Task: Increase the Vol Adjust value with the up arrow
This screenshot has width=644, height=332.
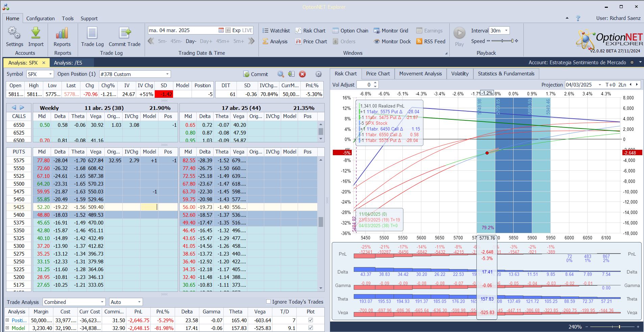Action: pyautogui.click(x=375, y=83)
